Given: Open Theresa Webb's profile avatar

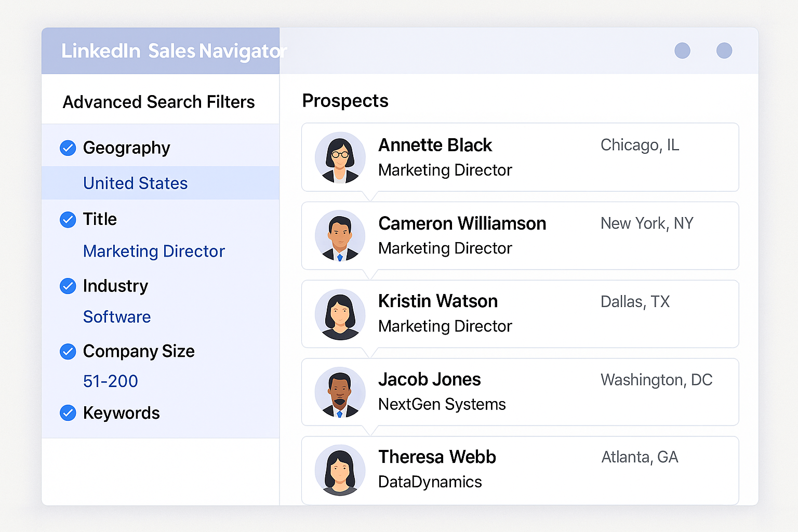Looking at the screenshot, I should [x=340, y=470].
